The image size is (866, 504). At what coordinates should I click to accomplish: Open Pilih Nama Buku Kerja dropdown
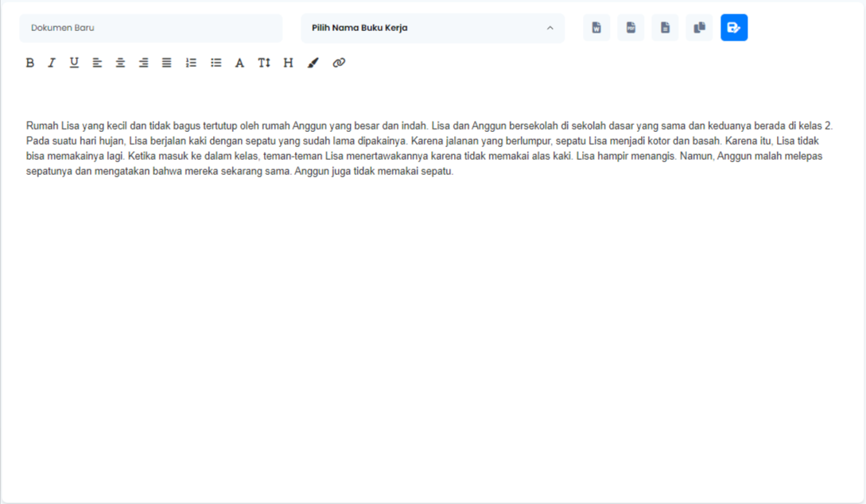pyautogui.click(x=433, y=28)
